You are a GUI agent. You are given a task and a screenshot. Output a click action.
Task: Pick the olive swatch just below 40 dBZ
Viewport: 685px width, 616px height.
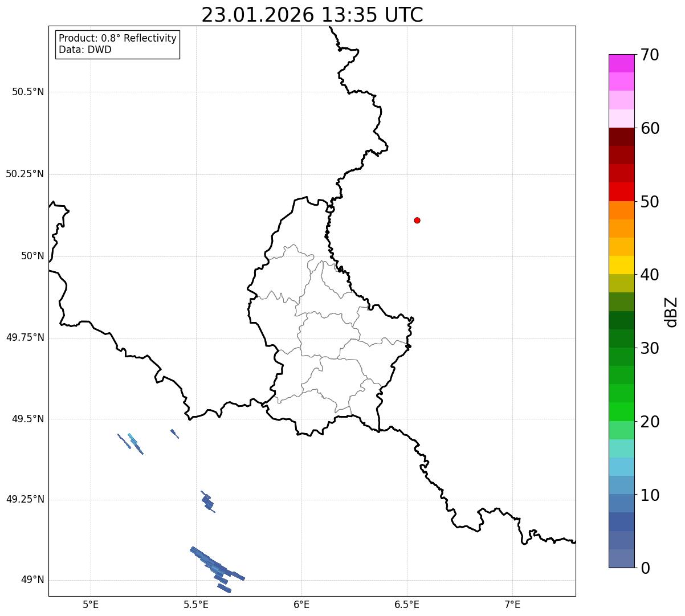621,283
